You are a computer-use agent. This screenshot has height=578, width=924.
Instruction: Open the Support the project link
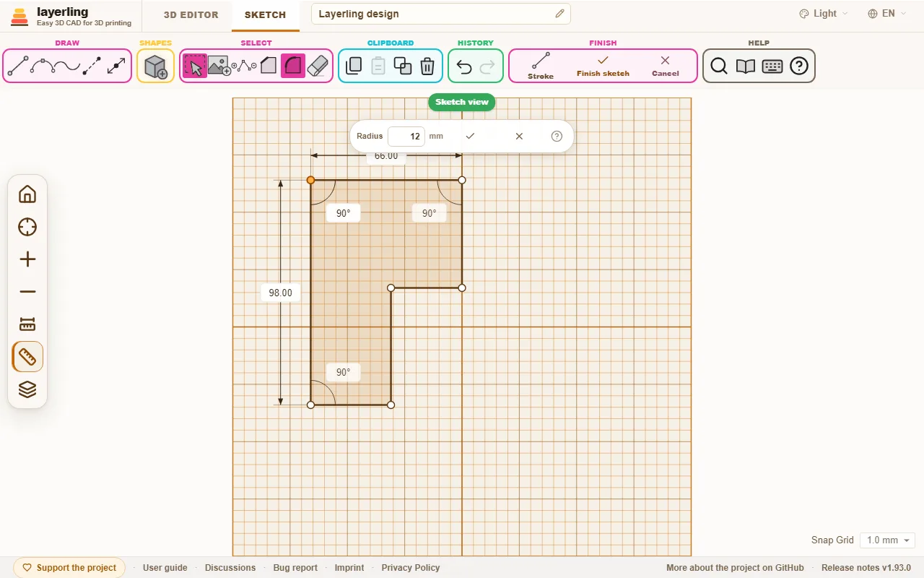coord(69,568)
